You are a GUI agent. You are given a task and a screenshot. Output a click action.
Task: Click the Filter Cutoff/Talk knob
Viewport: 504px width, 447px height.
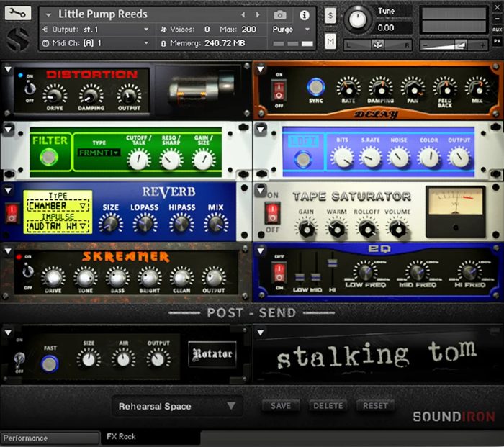(x=138, y=159)
